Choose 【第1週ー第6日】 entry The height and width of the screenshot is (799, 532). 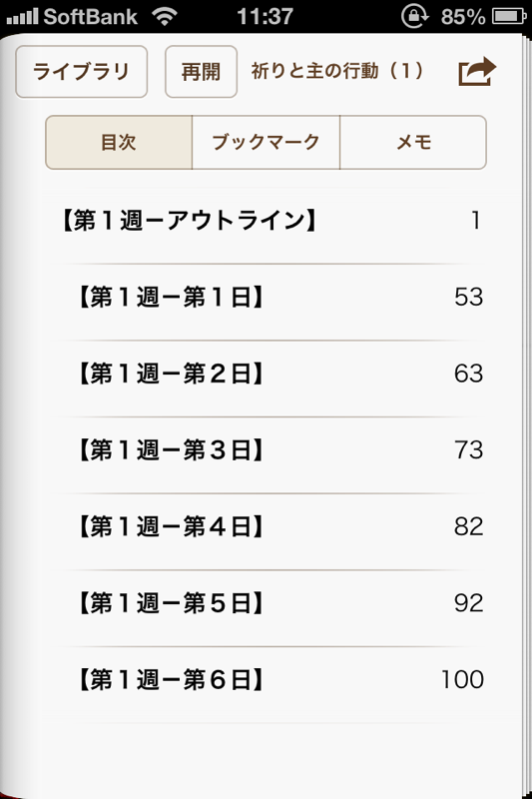click(269, 680)
